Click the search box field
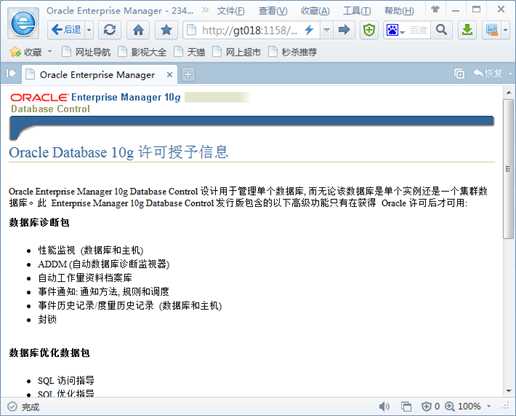The image size is (516, 416). tap(418, 30)
